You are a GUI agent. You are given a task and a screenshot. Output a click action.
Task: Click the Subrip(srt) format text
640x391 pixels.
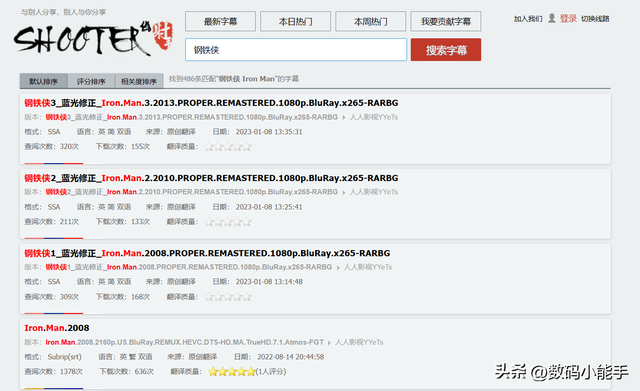click(64, 357)
